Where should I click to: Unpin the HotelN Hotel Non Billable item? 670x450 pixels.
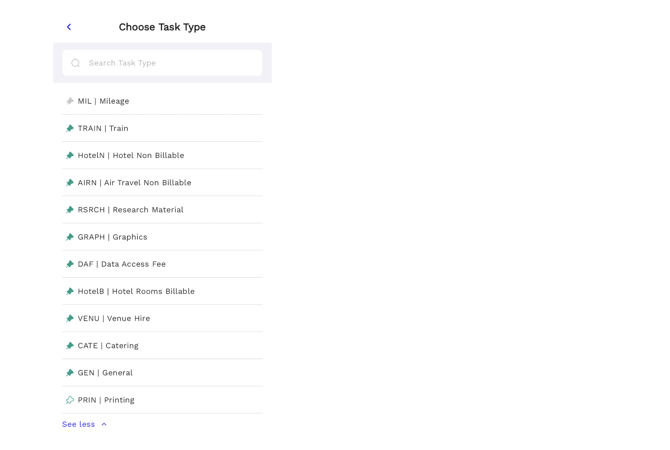click(x=70, y=155)
